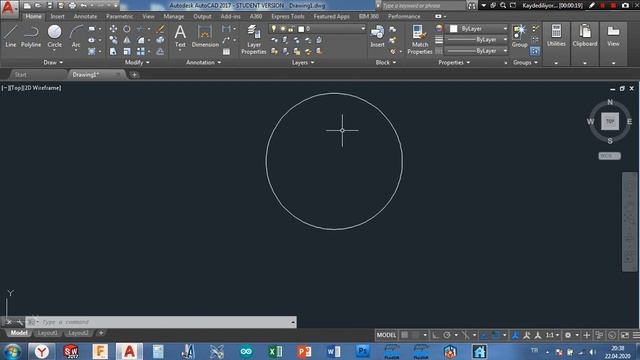Expand the Modify panel

tap(137, 62)
